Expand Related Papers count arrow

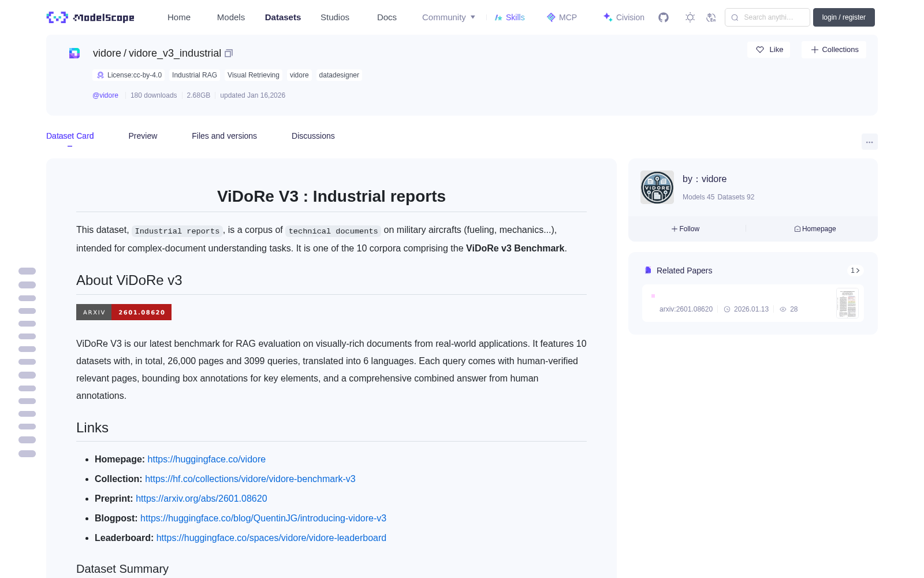pyautogui.click(x=855, y=271)
